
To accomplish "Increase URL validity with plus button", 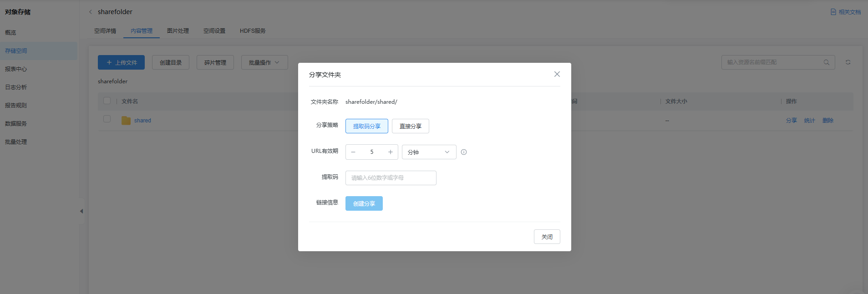I will click(x=391, y=152).
